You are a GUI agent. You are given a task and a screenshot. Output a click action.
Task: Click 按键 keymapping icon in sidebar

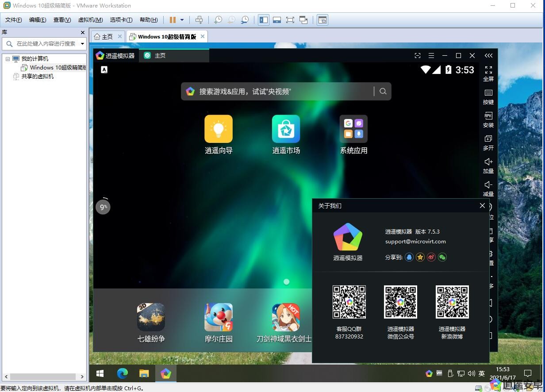488,96
